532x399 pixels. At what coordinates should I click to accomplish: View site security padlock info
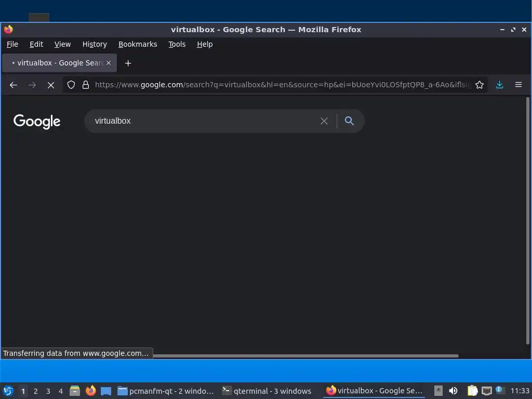(x=86, y=85)
